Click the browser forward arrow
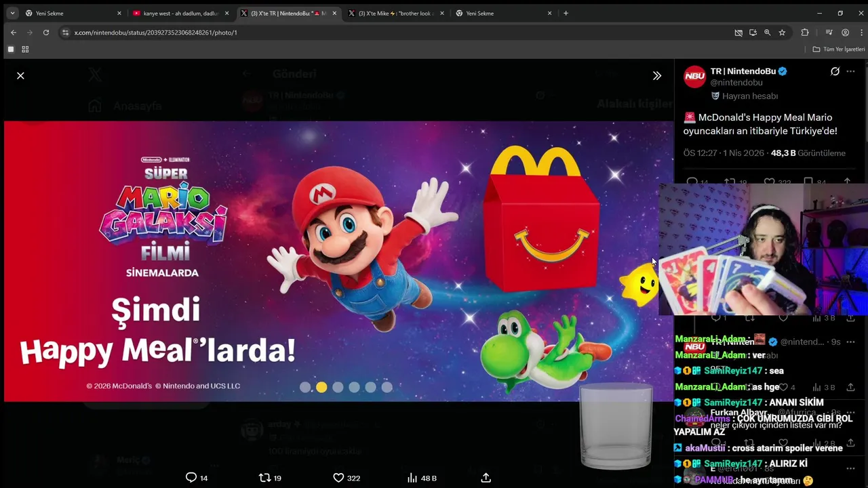 pyautogui.click(x=29, y=33)
